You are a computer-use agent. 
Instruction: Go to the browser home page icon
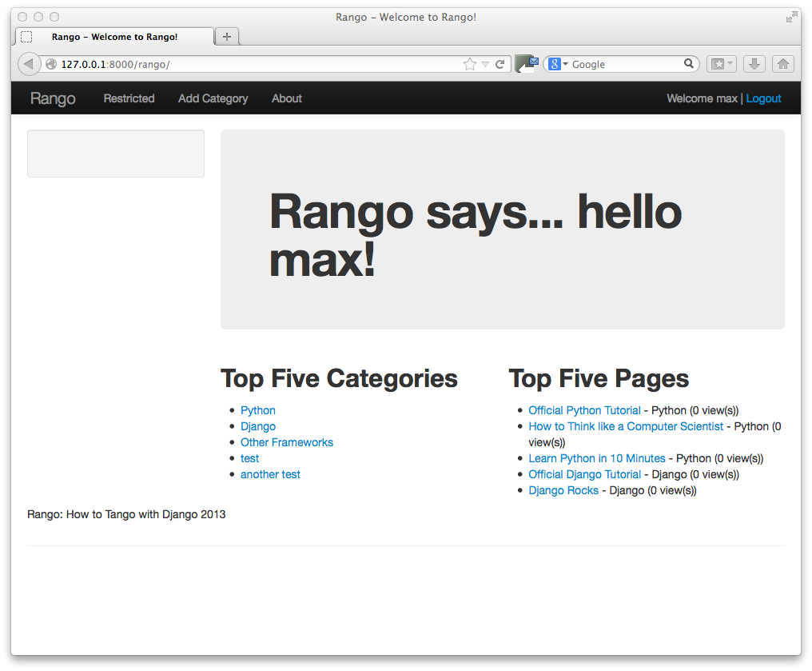tap(783, 64)
